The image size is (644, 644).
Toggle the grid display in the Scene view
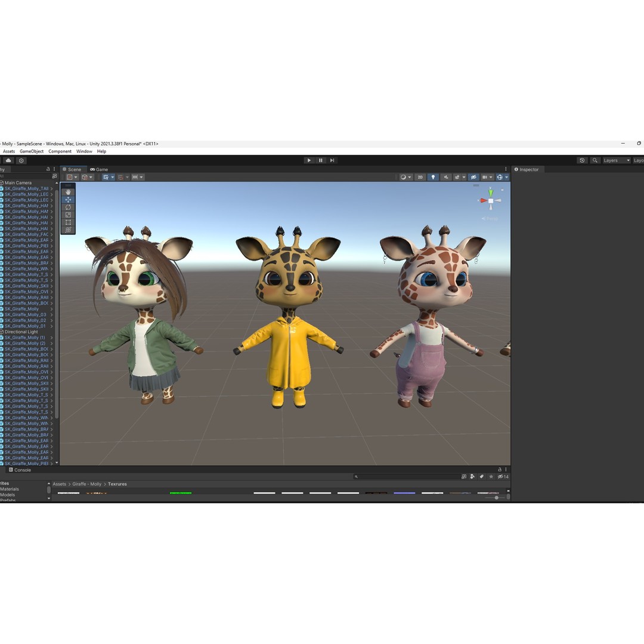tap(486, 177)
